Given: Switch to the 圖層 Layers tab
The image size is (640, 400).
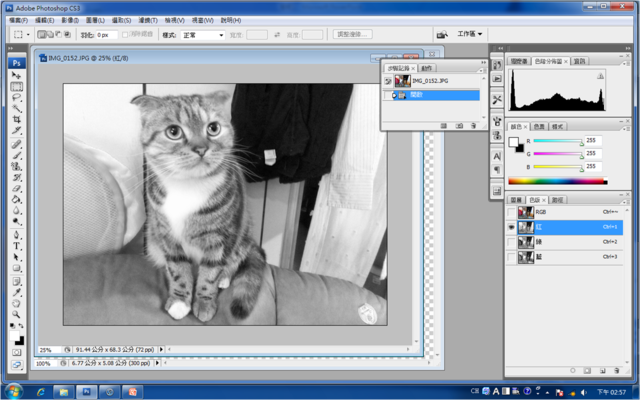Looking at the screenshot, I should click(516, 200).
